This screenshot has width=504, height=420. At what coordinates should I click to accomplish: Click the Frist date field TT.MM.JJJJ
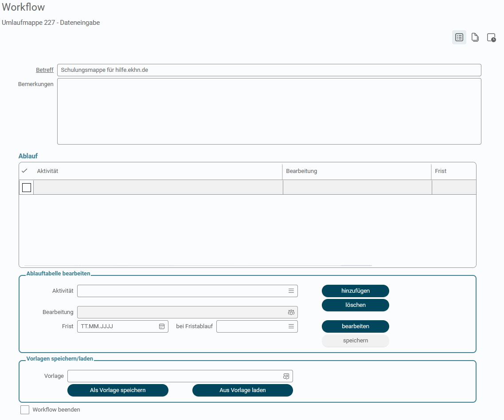coord(123,326)
